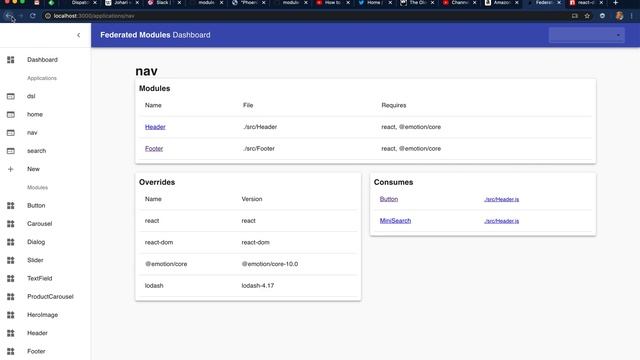Select the search application icon
The width and height of the screenshot is (640, 360).
11,151
